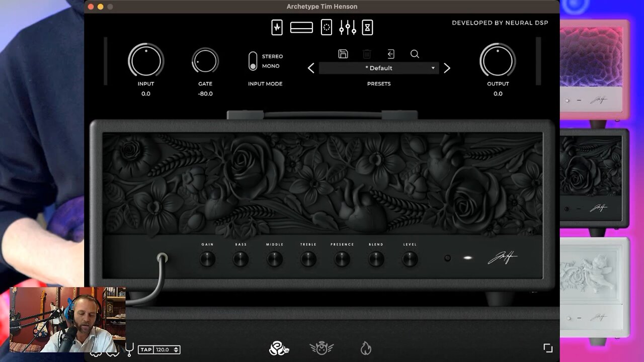Save the current preset
Screen dimensions: 644x362
tap(343, 54)
